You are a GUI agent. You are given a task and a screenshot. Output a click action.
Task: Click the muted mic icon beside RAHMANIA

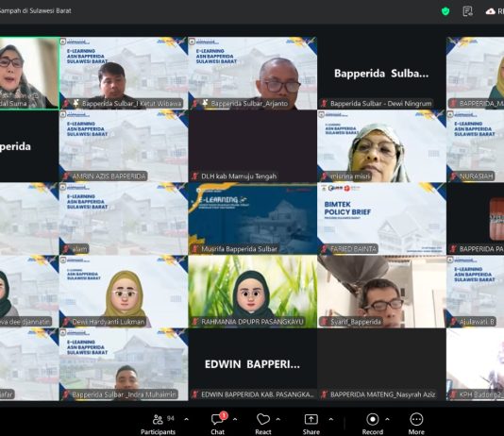pyautogui.click(x=195, y=322)
